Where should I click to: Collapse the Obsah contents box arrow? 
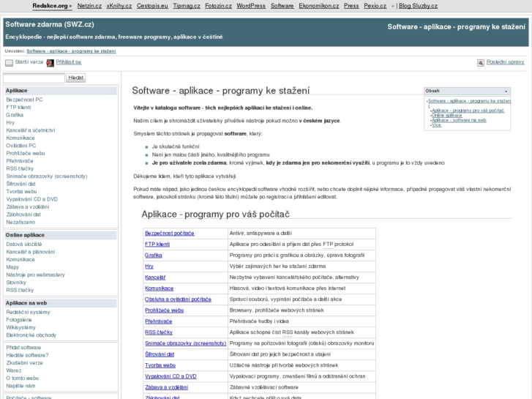(x=506, y=92)
